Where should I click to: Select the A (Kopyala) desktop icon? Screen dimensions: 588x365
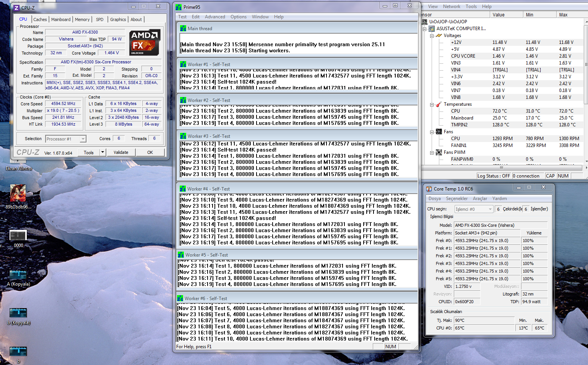click(18, 275)
